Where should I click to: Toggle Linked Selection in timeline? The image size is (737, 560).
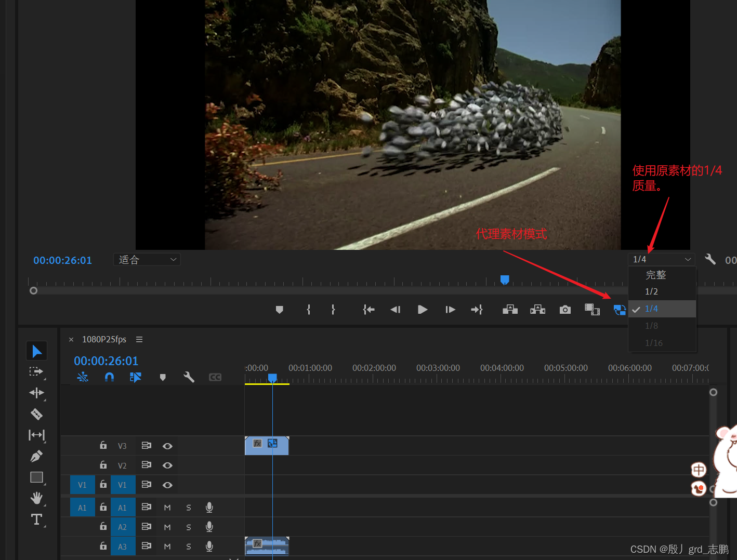[x=136, y=377]
